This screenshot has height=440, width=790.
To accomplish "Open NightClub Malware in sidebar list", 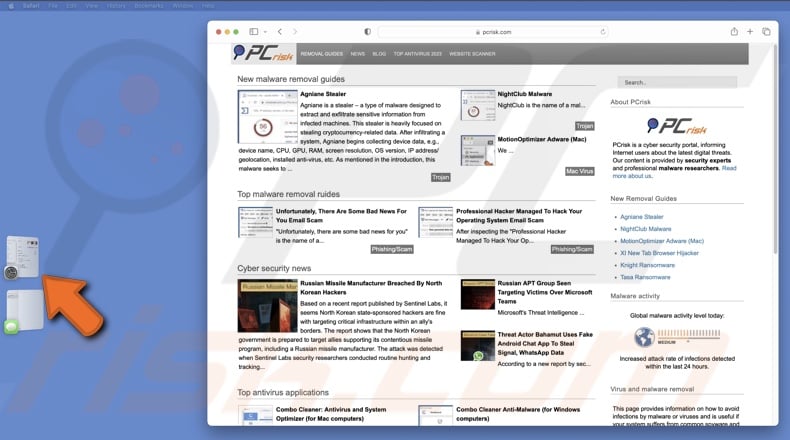I will click(x=645, y=229).
